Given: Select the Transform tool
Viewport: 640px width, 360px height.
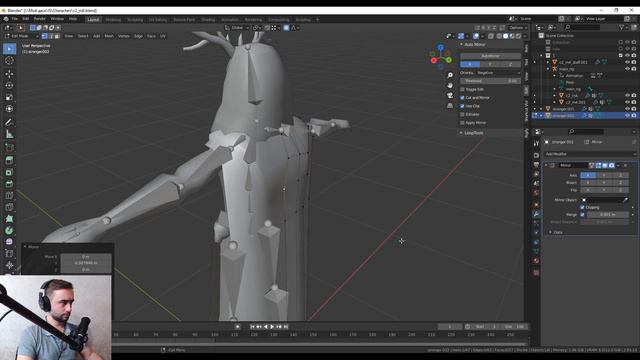Looking at the screenshot, I should point(9,109).
